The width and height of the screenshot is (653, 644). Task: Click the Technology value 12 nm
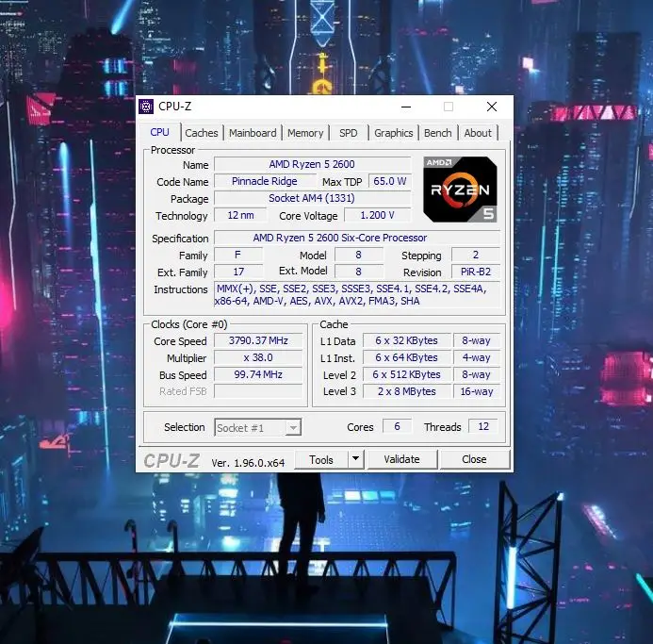point(240,216)
